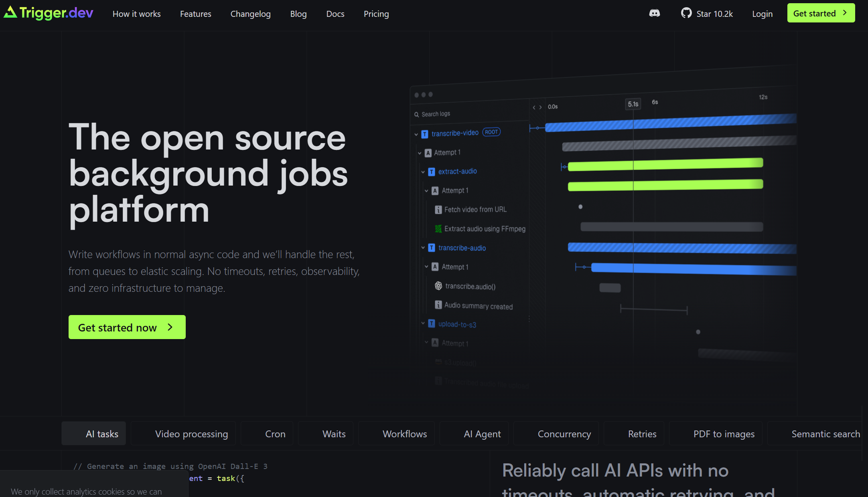Click the T task icon beside upload-to-s3
Viewport: 868px width, 497px height.
pos(432,323)
